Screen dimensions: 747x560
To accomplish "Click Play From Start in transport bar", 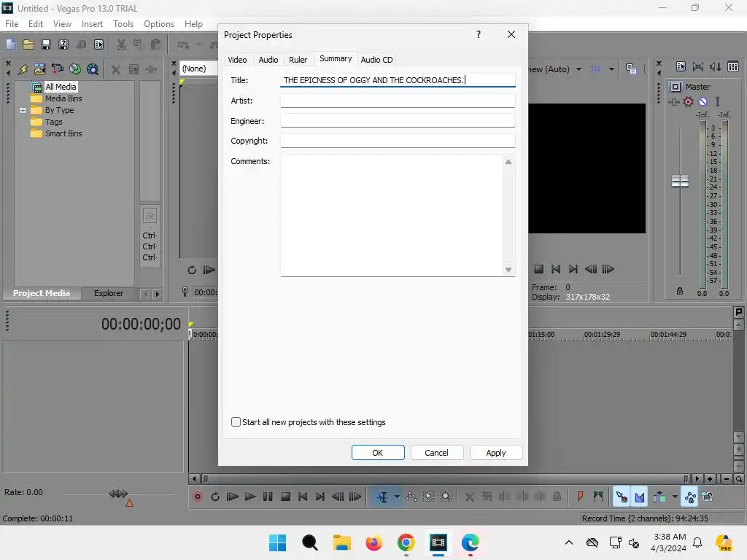I will (x=233, y=497).
